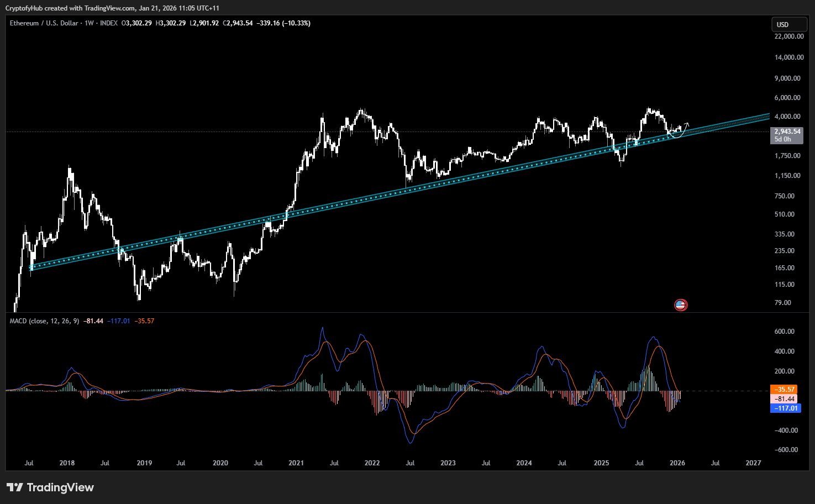Screen dimensions: 815x504
Task: Click the US flag economic event icon
Action: tap(681, 305)
